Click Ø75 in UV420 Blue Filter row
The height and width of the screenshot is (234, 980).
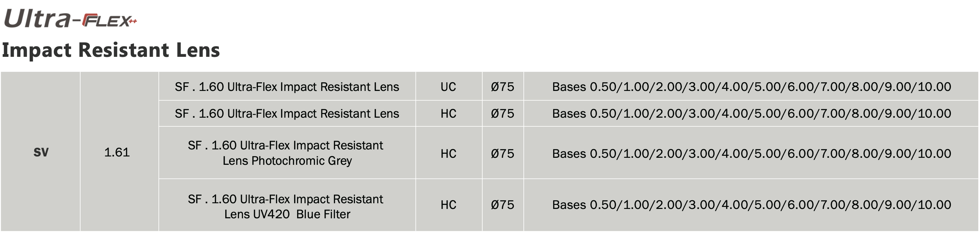click(x=503, y=205)
